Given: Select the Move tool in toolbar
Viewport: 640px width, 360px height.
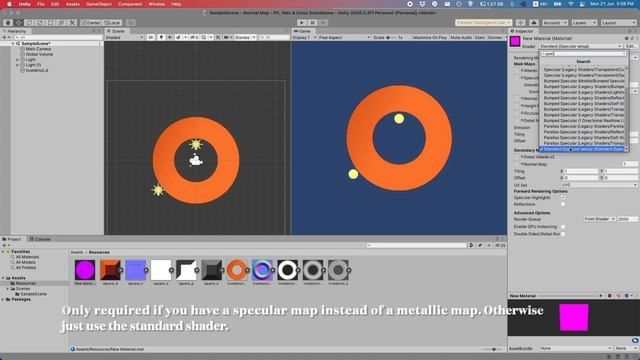Looking at the screenshot, I should 18,23.
